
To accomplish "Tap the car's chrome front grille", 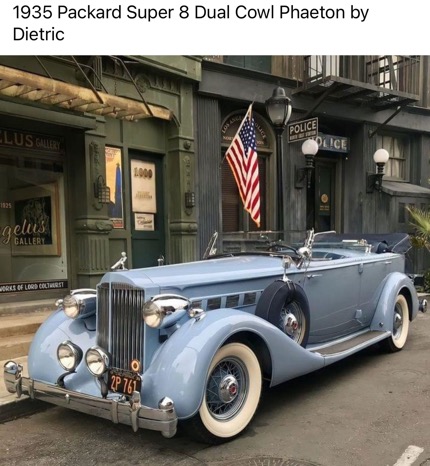I will coord(121,325).
